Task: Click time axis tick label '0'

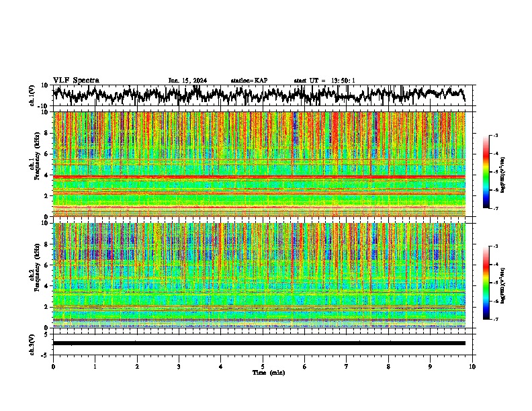Action: click(x=53, y=367)
